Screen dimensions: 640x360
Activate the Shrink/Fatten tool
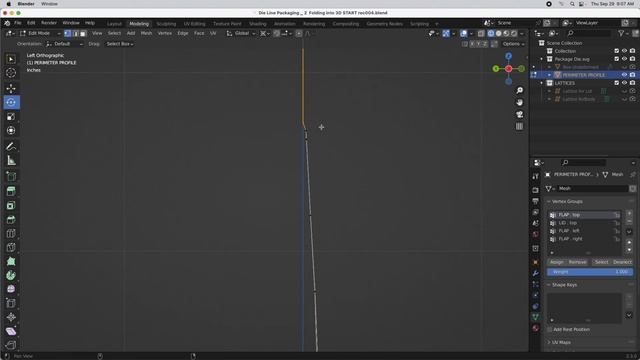11,317
